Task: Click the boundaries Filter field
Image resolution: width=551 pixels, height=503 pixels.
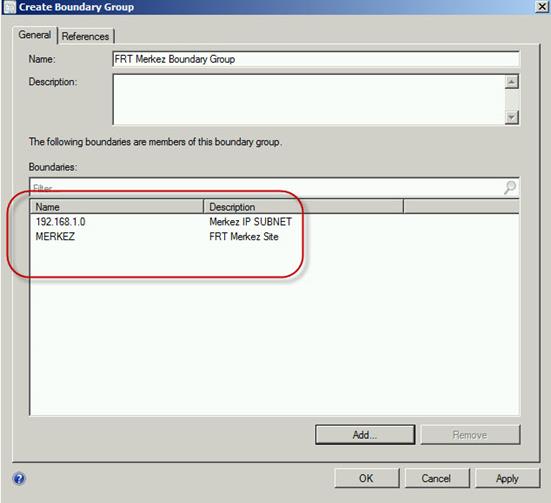Action: click(x=267, y=188)
